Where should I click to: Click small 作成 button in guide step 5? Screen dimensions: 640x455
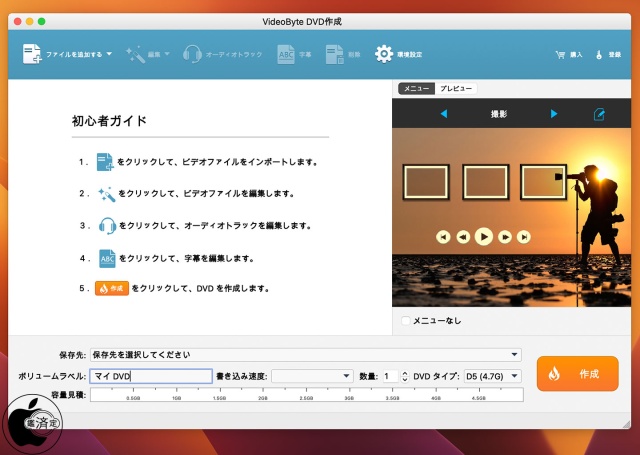point(112,288)
